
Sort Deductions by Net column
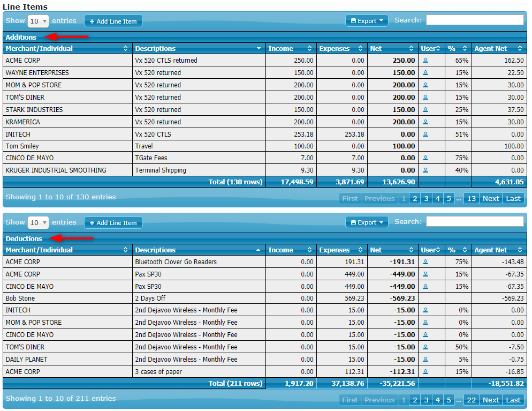coord(392,250)
